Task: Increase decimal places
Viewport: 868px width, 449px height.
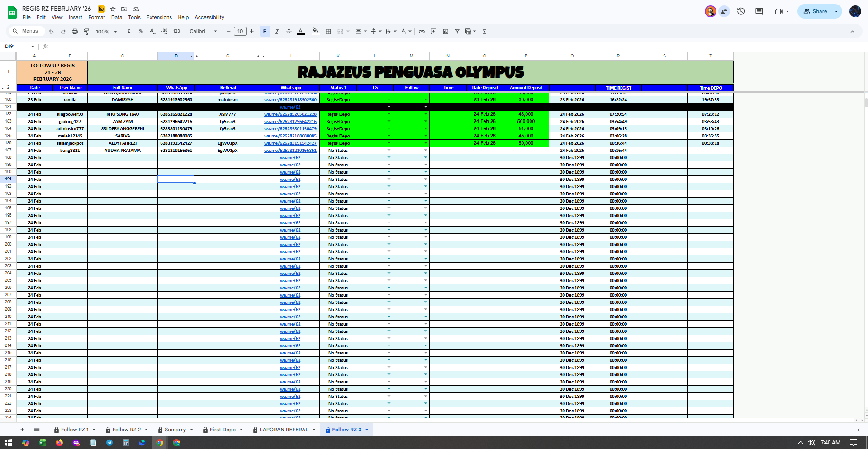Action: pyautogui.click(x=164, y=31)
